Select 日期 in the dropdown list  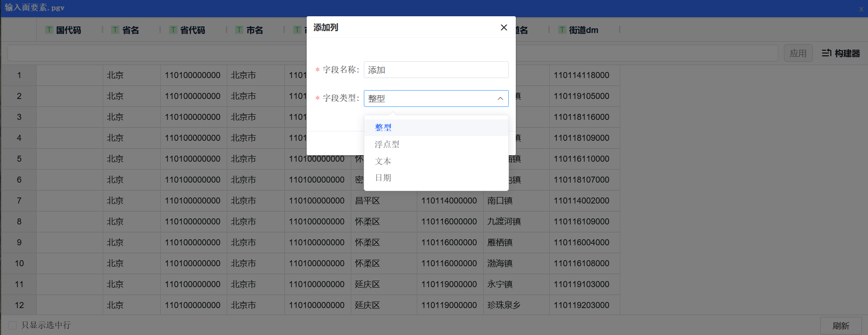(x=383, y=178)
